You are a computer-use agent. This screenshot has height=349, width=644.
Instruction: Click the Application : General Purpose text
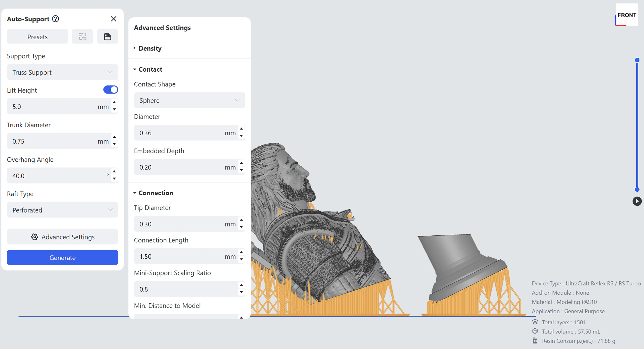tap(568, 311)
